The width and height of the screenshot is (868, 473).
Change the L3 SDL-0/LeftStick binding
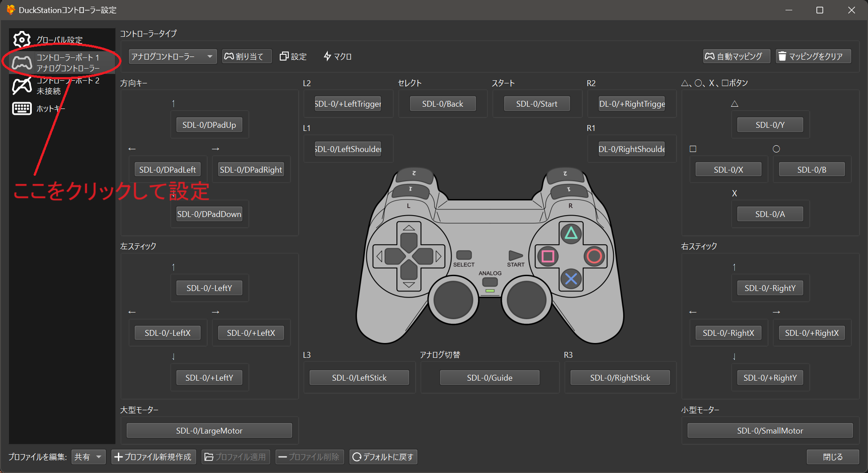point(359,378)
